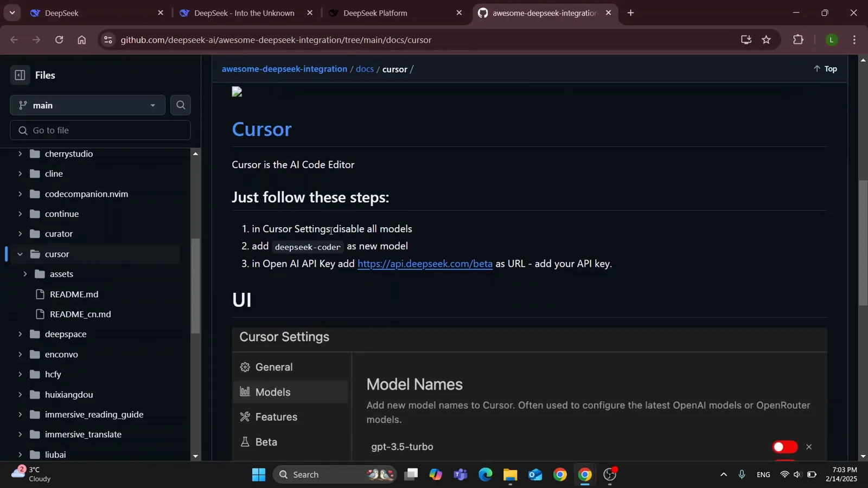The height and width of the screenshot is (488, 868).
Task: Open the Chrome profile avatar
Action: (832, 40)
